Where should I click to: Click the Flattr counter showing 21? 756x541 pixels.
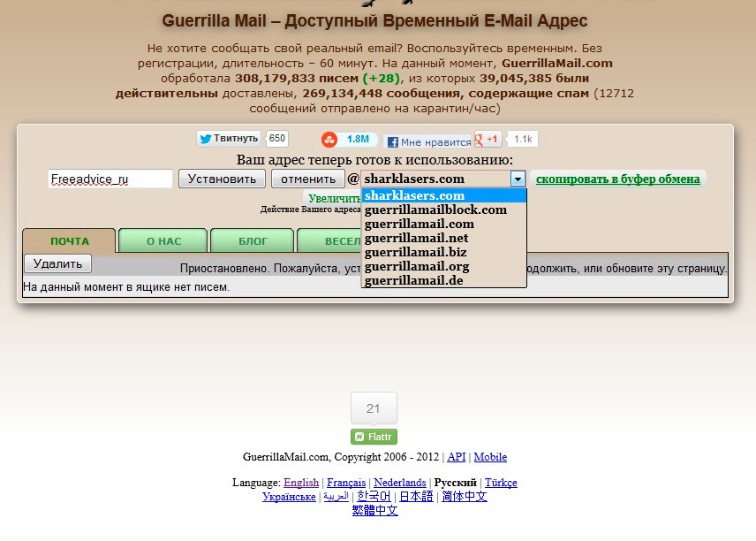374,408
